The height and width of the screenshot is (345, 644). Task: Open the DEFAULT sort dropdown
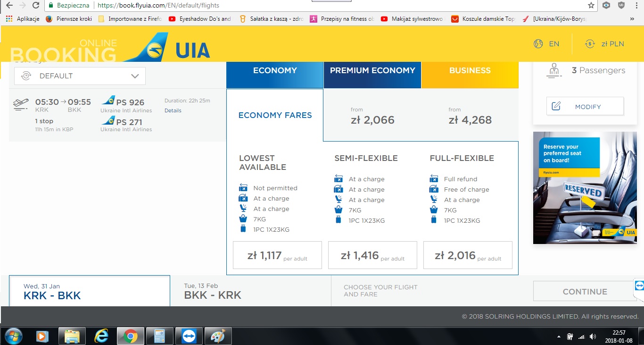[80, 76]
